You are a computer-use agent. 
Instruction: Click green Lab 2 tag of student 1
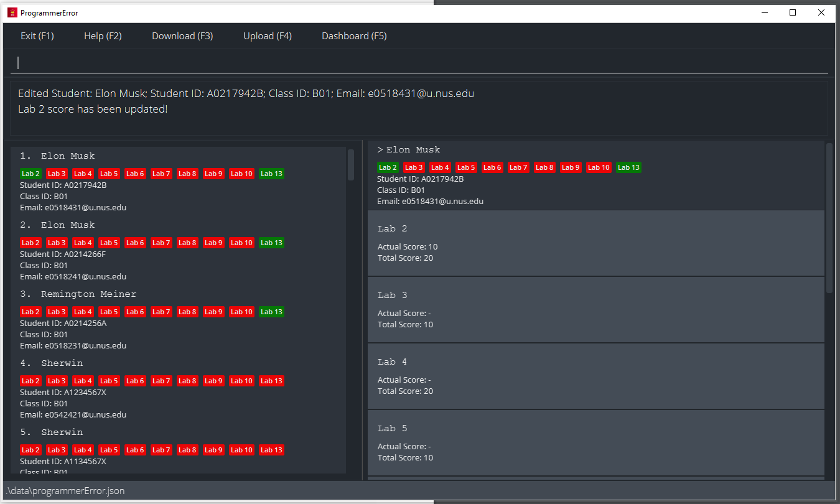30,174
